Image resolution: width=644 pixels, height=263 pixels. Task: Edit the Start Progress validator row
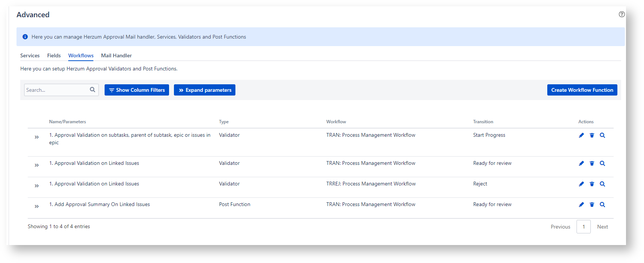click(x=581, y=135)
